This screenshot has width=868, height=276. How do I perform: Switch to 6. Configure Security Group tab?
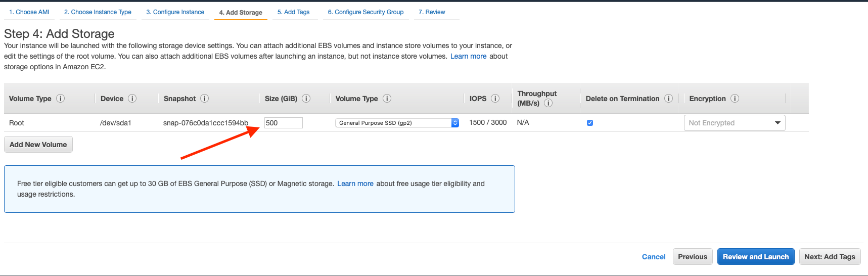[x=366, y=12]
